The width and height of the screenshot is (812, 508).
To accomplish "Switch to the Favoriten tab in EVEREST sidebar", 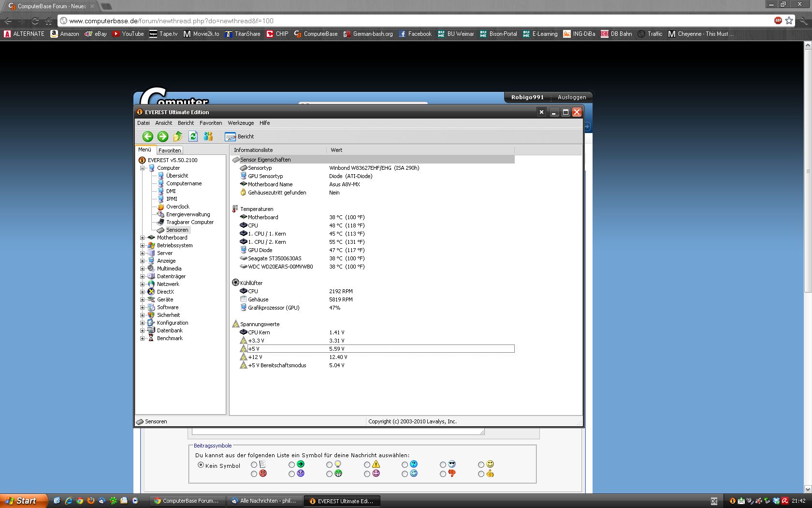I will point(170,150).
